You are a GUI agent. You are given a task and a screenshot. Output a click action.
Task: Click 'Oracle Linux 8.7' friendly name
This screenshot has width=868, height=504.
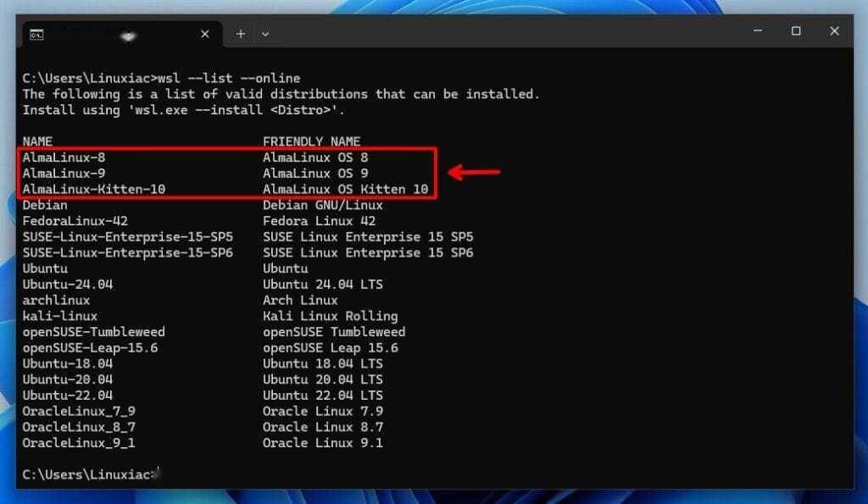pos(323,427)
